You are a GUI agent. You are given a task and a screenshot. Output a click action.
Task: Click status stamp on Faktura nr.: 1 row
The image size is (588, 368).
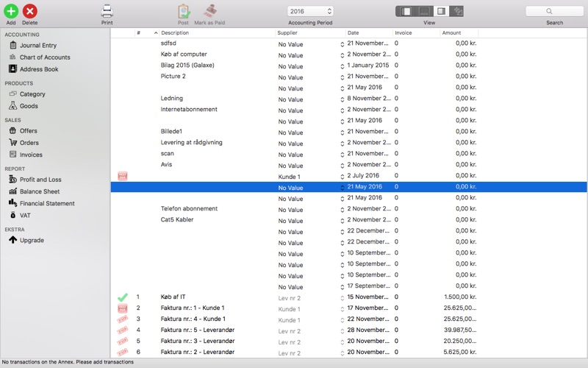point(123,308)
